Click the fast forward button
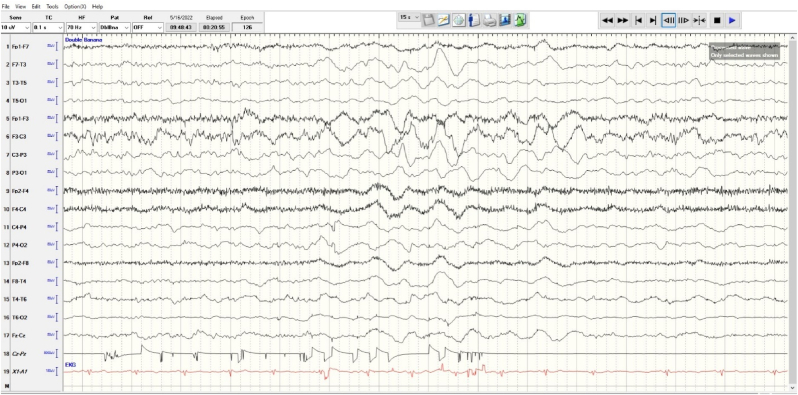Screen dimensions: 798x395 click(622, 20)
